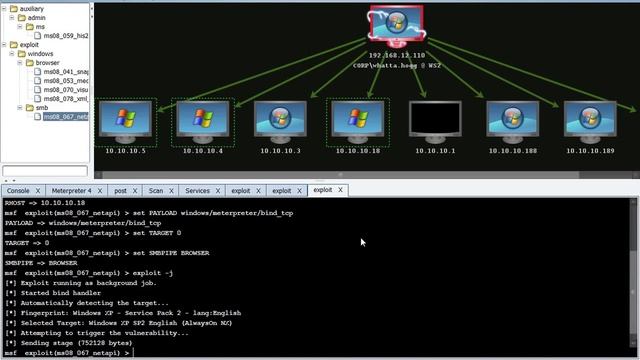Close the Scan tab
The height and width of the screenshot is (360, 640).
point(171,191)
